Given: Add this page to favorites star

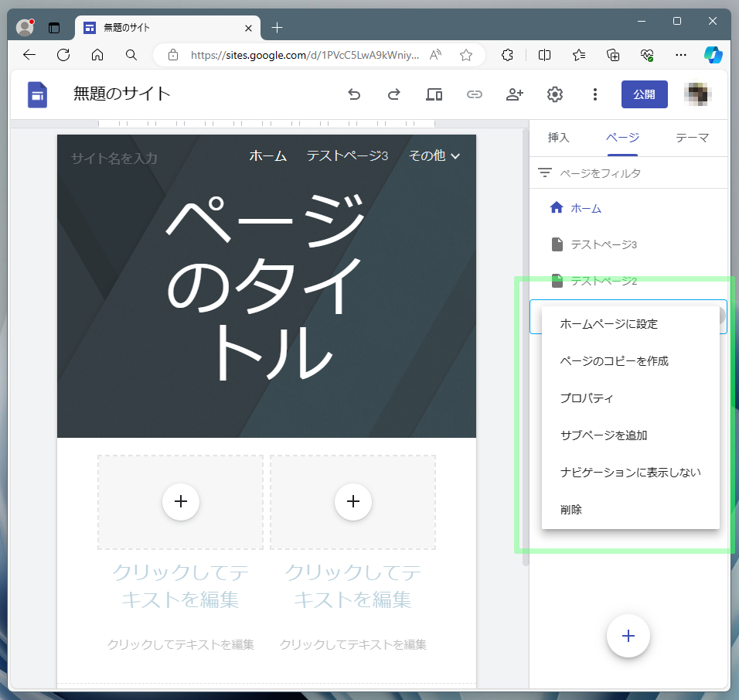Looking at the screenshot, I should tap(466, 55).
